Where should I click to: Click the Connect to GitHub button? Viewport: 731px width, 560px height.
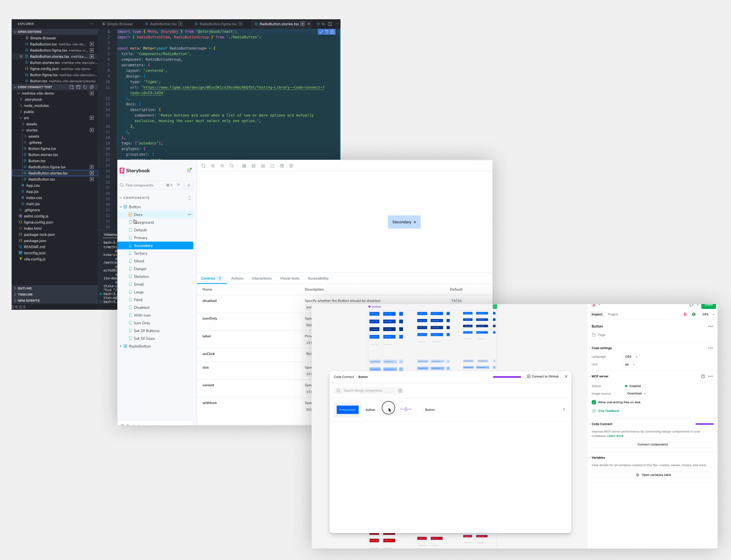[x=542, y=377]
